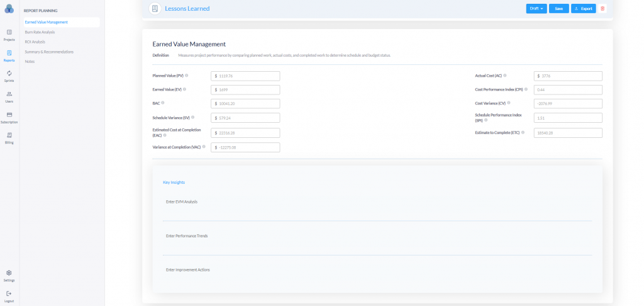Click the Lessons Learned document icon
644x306 pixels.
click(155, 9)
